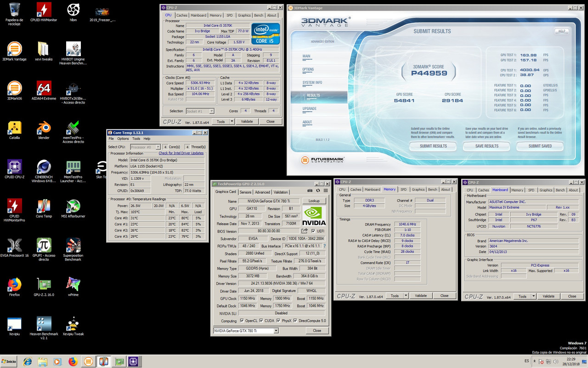Toggle UEFI checkbox in GPU-Z
The width and height of the screenshot is (588, 368).
pos(313,231)
